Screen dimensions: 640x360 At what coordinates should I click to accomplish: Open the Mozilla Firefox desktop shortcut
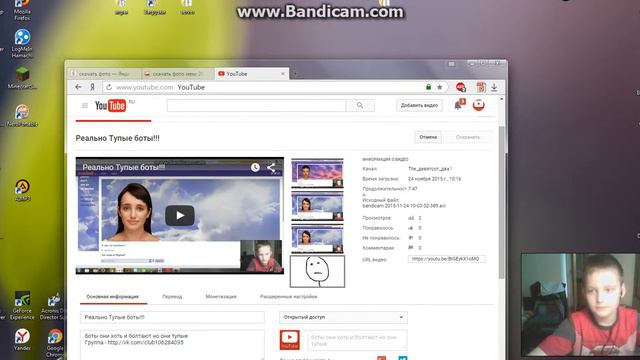coord(22,10)
